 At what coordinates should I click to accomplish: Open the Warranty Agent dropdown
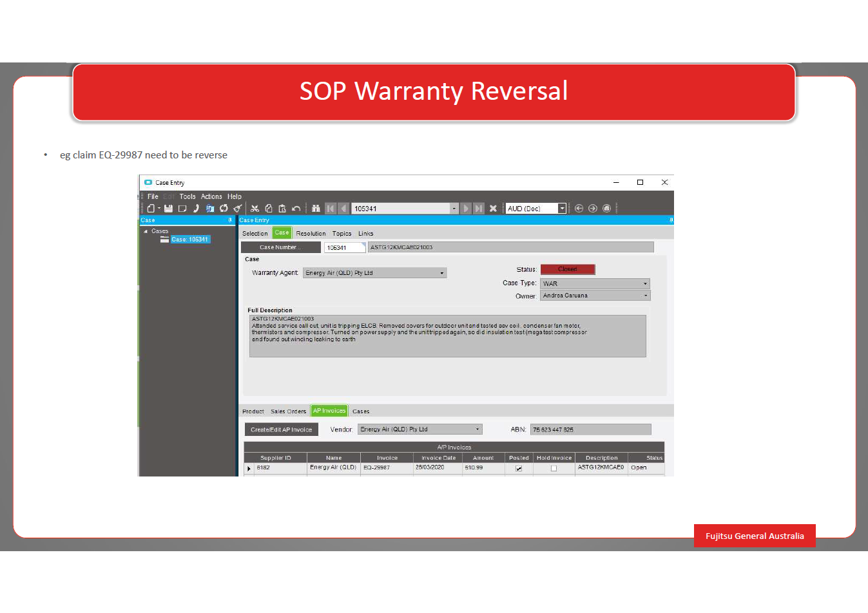click(x=442, y=273)
